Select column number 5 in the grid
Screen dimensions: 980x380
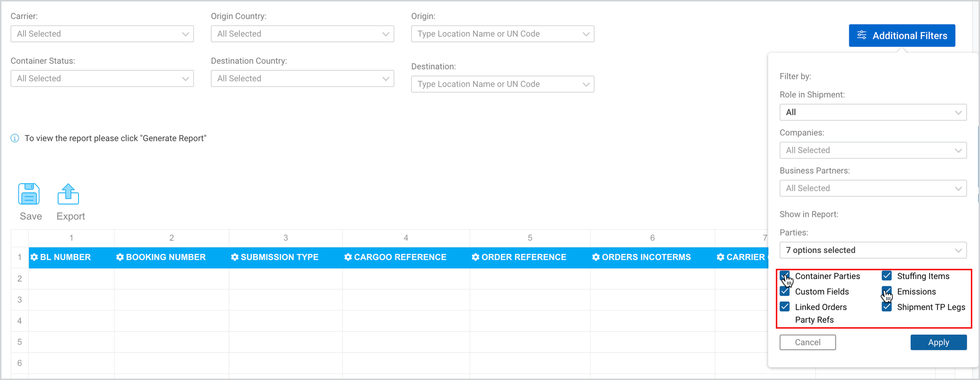pyautogui.click(x=530, y=238)
